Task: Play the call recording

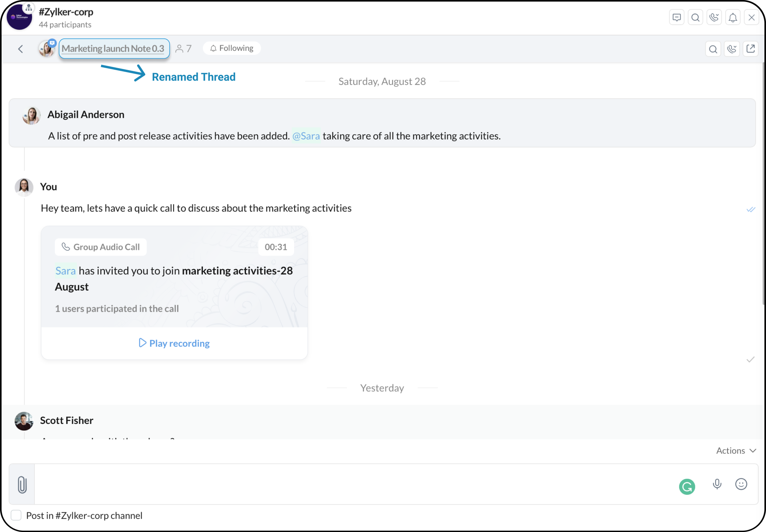Action: (x=174, y=343)
